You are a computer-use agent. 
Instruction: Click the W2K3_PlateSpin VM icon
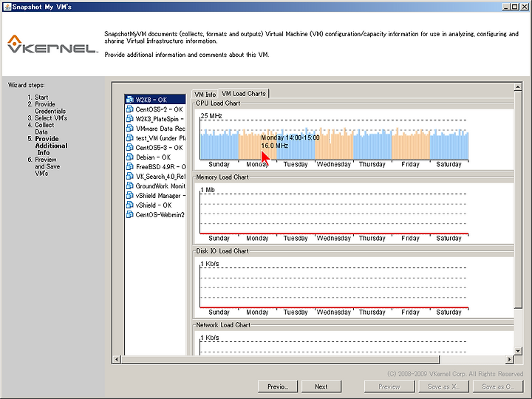[x=129, y=119]
